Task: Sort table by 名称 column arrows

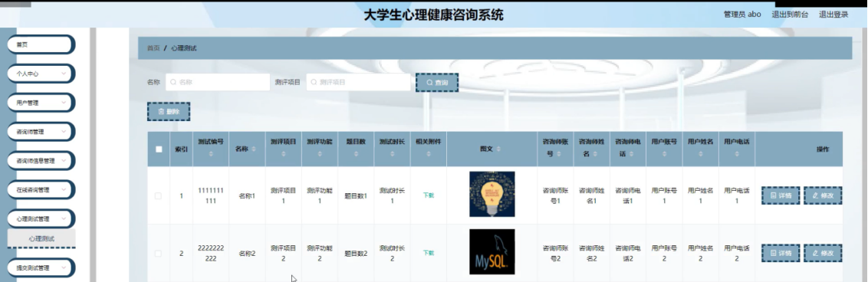Action: pos(254,149)
